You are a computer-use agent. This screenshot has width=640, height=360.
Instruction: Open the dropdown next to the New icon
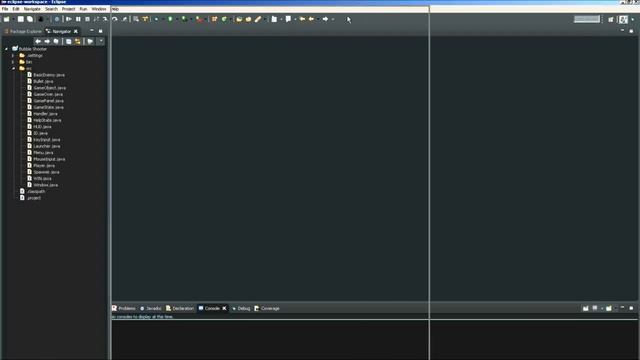tap(14, 19)
